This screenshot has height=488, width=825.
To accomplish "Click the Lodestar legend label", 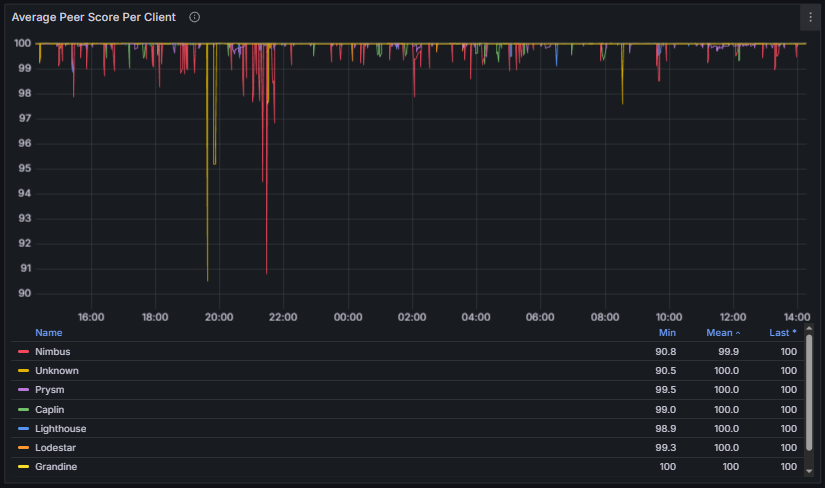I will coord(56,447).
